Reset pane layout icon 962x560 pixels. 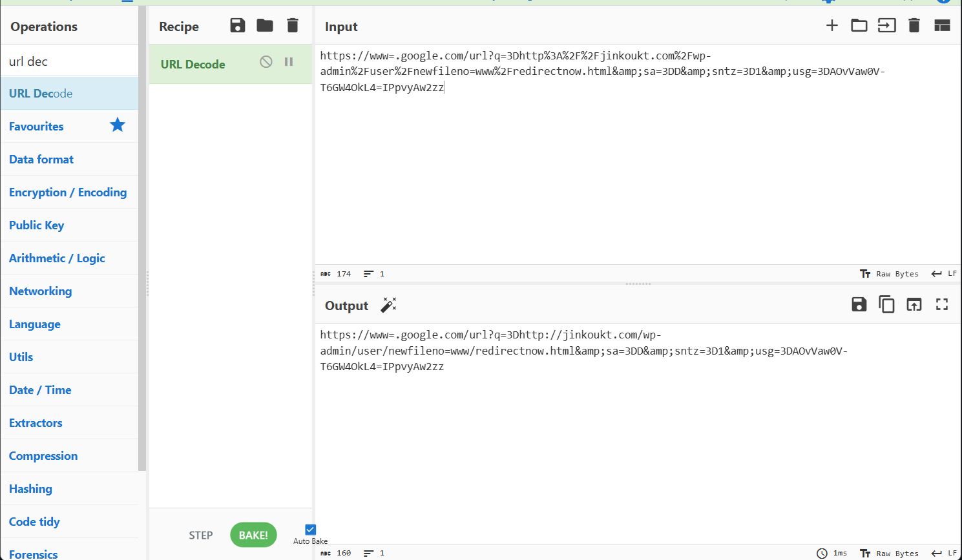pos(942,26)
